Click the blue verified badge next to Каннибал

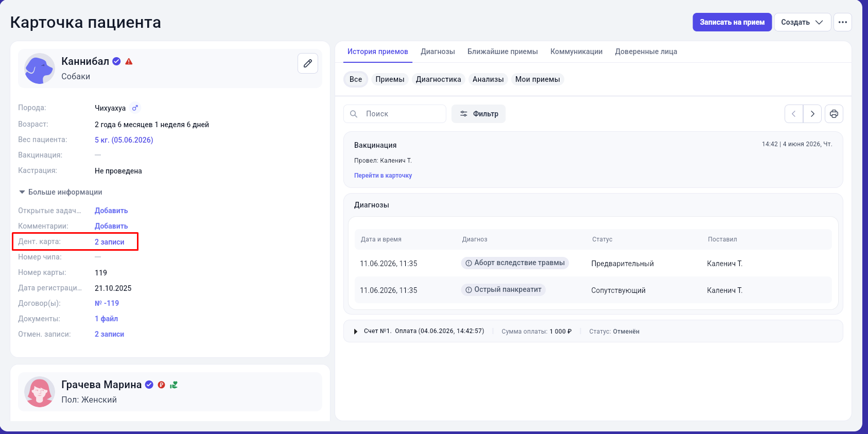(x=117, y=61)
